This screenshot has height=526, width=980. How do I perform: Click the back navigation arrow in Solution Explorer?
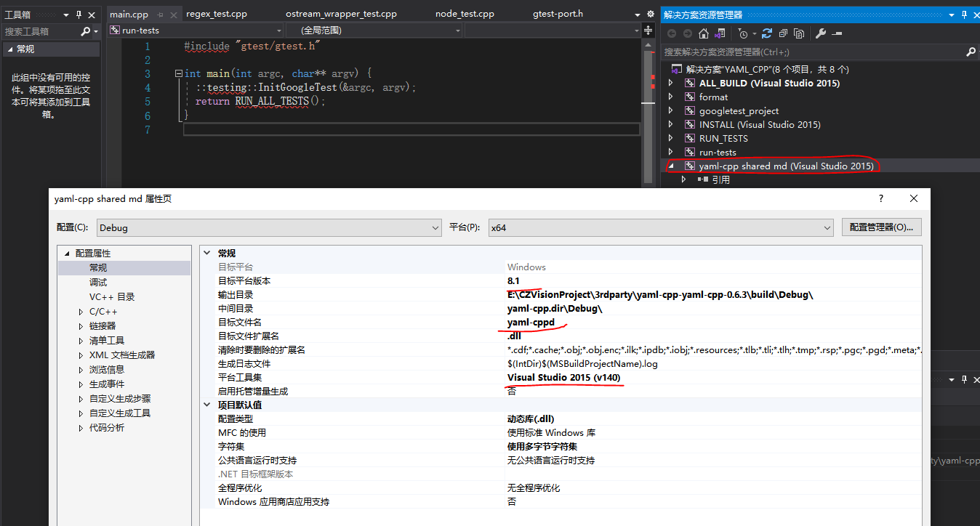[671, 33]
